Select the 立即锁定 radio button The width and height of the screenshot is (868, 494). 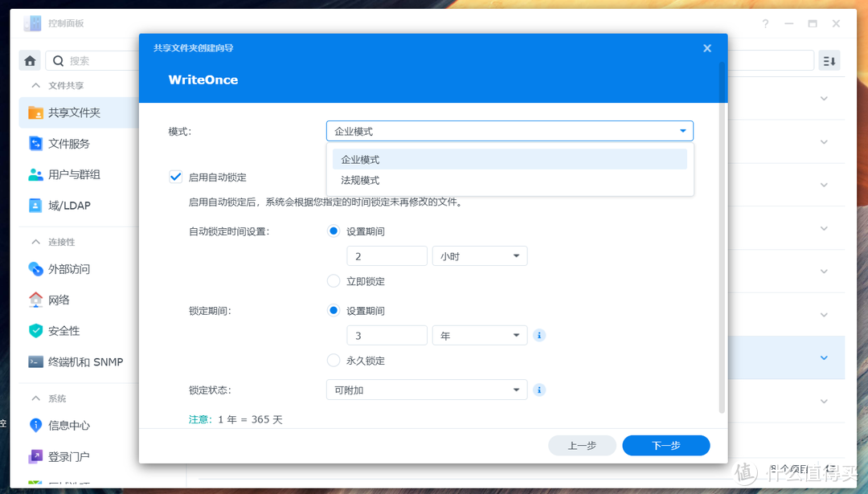coord(334,281)
